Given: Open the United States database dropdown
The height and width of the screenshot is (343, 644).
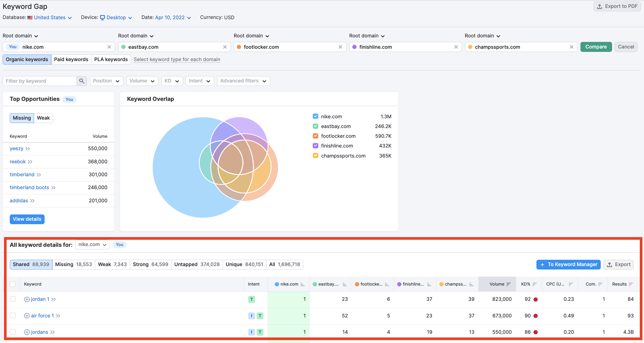Looking at the screenshot, I should click(x=50, y=17).
